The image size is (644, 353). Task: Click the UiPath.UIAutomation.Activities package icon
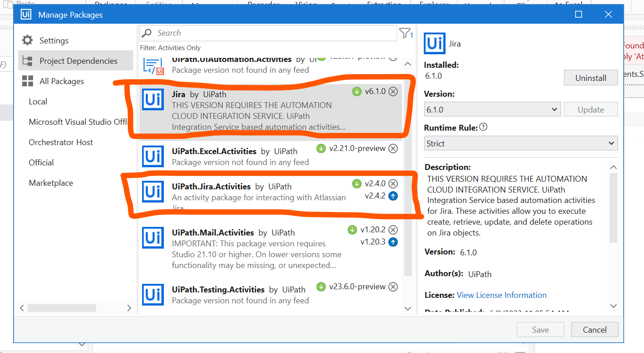[153, 66]
